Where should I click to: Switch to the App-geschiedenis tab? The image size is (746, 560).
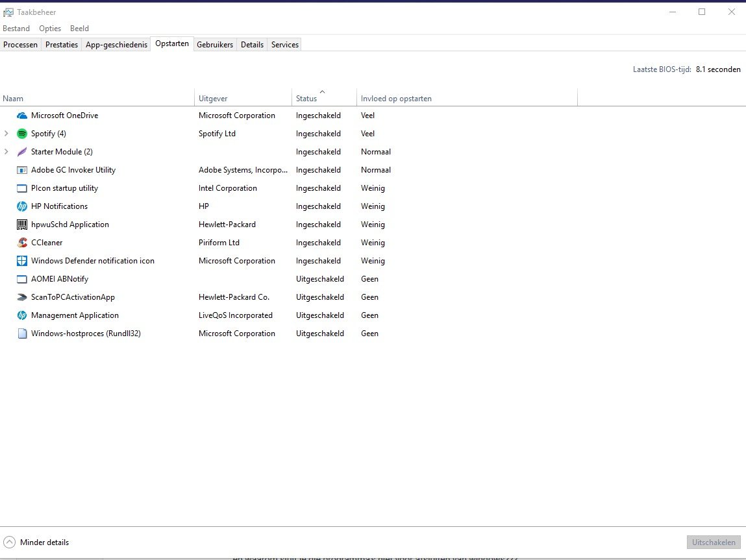[x=117, y=45]
